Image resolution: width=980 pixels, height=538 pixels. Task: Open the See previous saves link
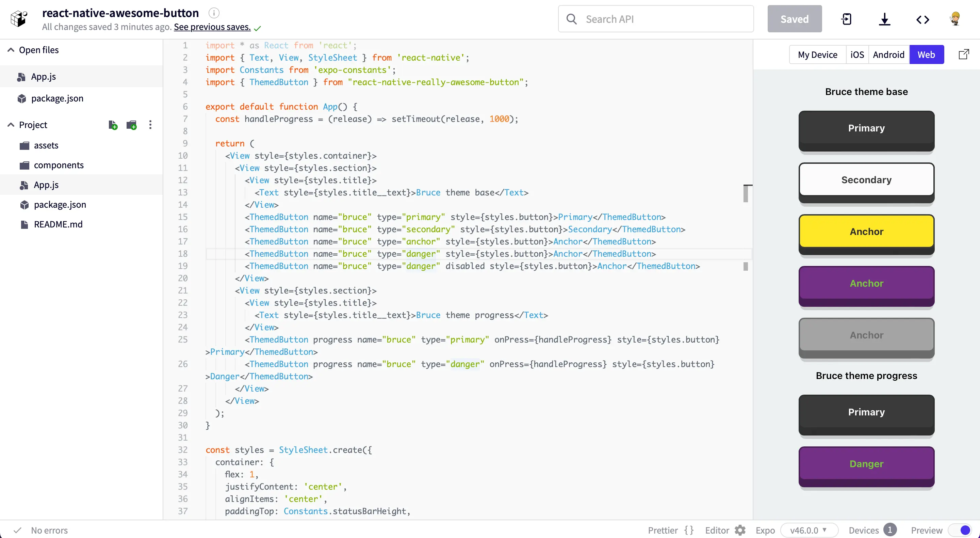click(x=212, y=27)
